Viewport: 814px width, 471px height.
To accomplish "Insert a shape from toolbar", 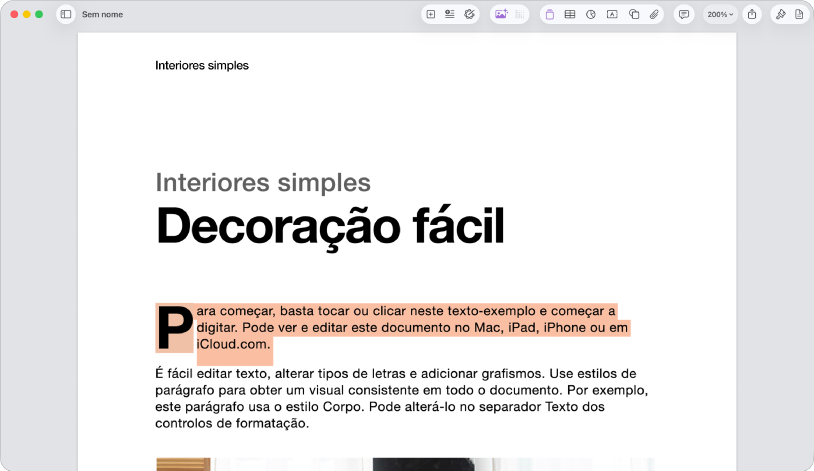I will click(634, 15).
